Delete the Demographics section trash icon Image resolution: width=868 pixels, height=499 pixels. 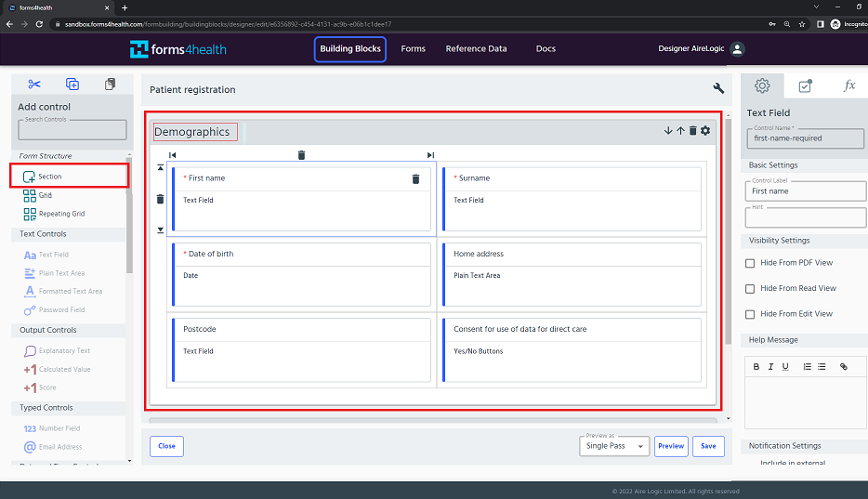click(692, 131)
